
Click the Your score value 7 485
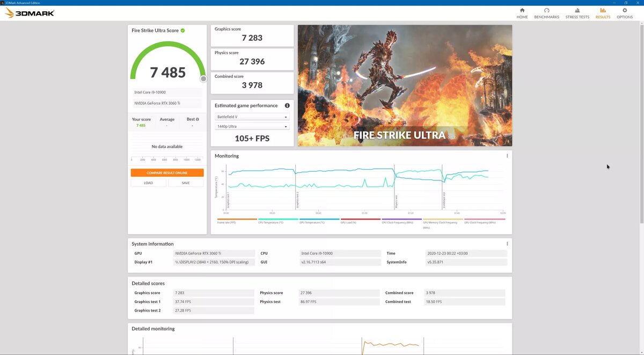141,125
